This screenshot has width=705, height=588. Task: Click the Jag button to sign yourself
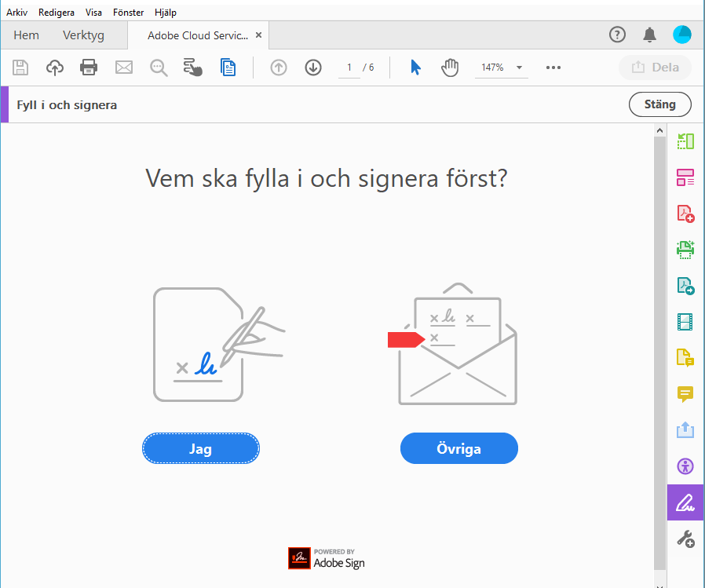200,448
